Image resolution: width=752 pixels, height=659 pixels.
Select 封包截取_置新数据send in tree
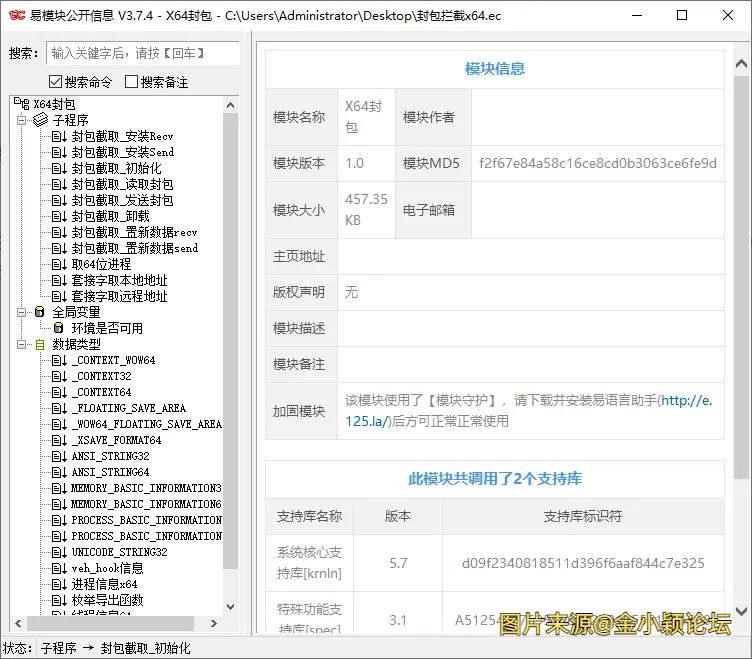pyautogui.click(x=135, y=248)
